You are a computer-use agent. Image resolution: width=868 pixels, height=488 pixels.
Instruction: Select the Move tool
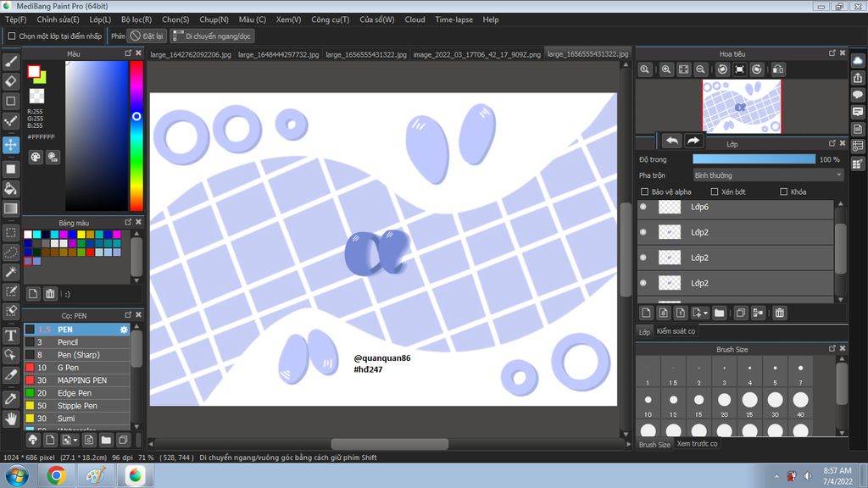10,145
